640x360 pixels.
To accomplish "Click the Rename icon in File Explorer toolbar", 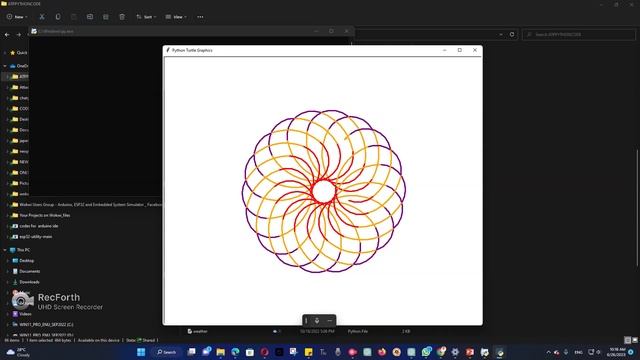I will click(90, 17).
